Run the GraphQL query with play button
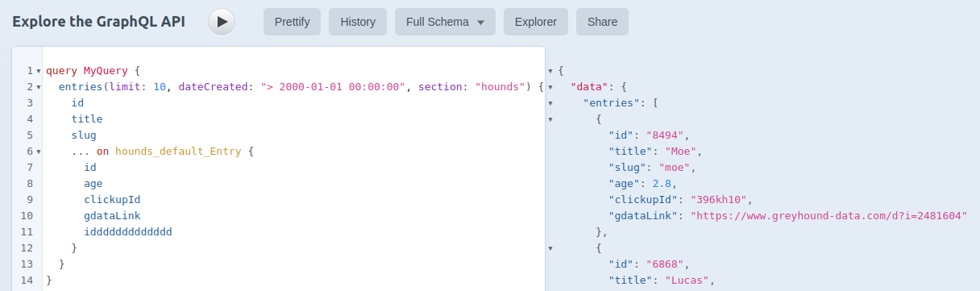Image resolution: width=980 pixels, height=291 pixels. click(222, 22)
